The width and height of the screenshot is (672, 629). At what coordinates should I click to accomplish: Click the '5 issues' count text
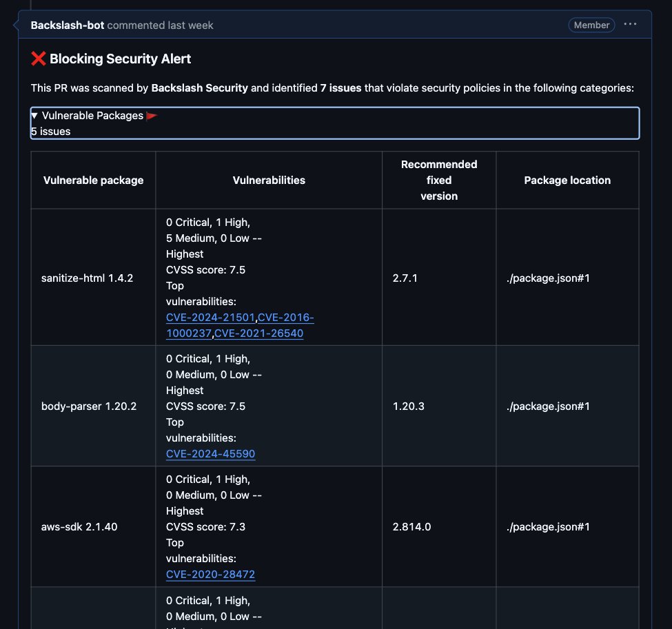pos(50,132)
